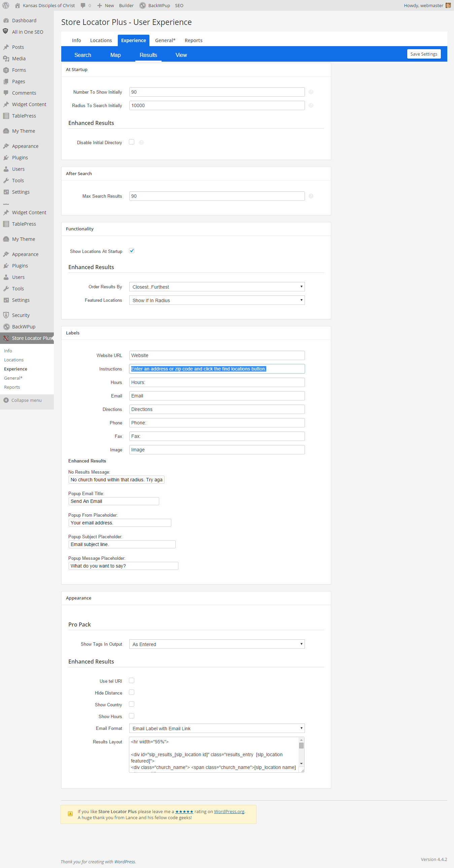This screenshot has width=454, height=868.
Task: Open the Locations tab at the top
Action: pyautogui.click(x=101, y=40)
